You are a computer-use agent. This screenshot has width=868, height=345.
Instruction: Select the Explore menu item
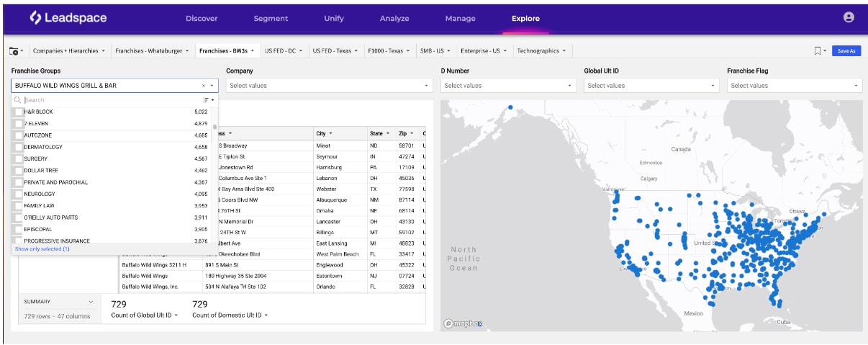(525, 18)
